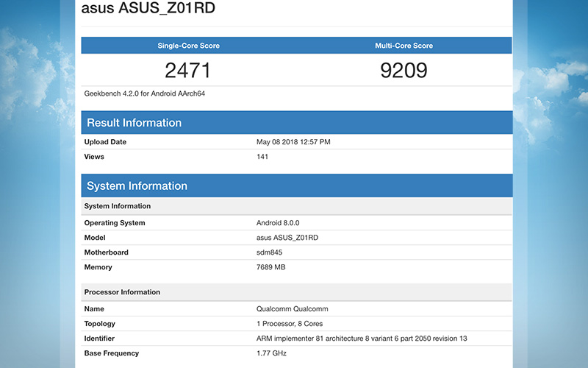Click the Model value asus ASUS_Z01RD
588x368 pixels.
coord(287,238)
